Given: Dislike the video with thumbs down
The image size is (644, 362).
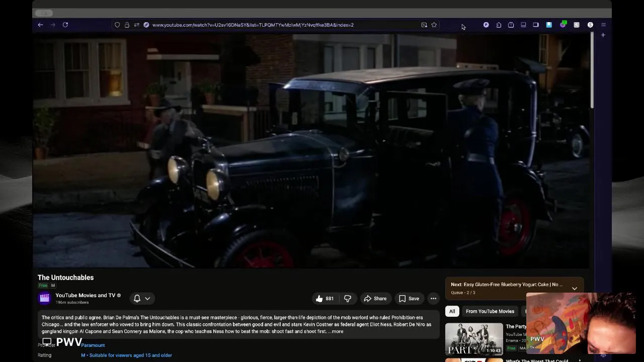Looking at the screenshot, I should pyautogui.click(x=347, y=299).
